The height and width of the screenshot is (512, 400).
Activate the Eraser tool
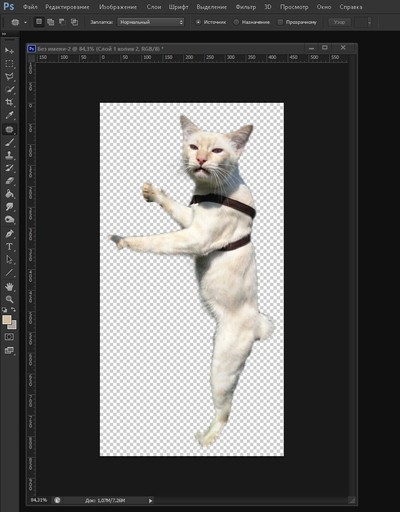pyautogui.click(x=9, y=181)
